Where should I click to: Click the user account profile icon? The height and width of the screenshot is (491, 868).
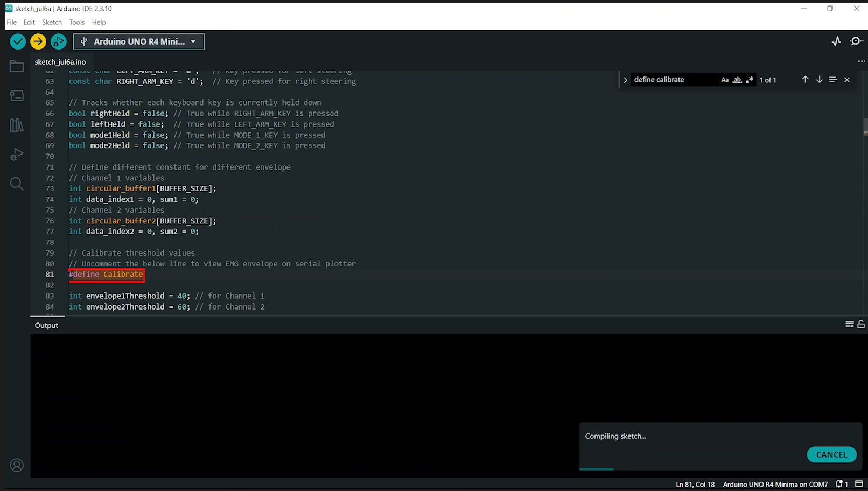17,465
